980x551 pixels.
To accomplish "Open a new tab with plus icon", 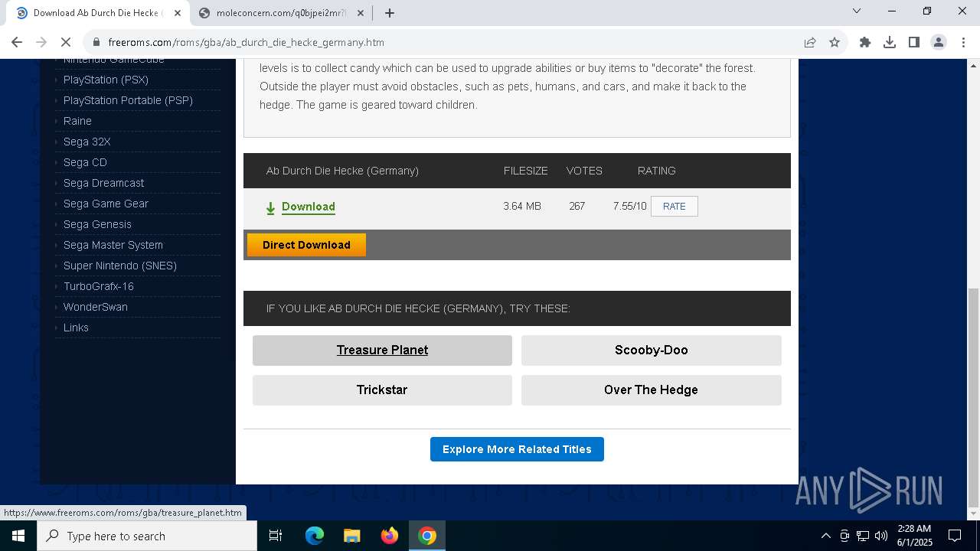I will tap(390, 13).
